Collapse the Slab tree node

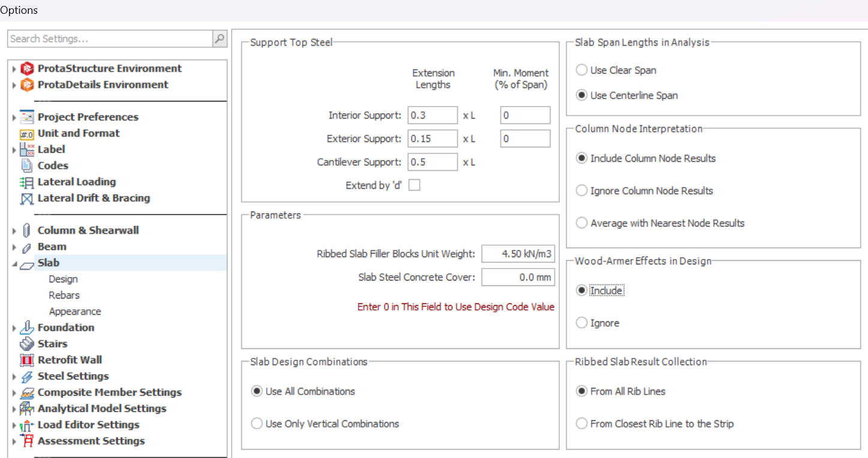pos(14,264)
